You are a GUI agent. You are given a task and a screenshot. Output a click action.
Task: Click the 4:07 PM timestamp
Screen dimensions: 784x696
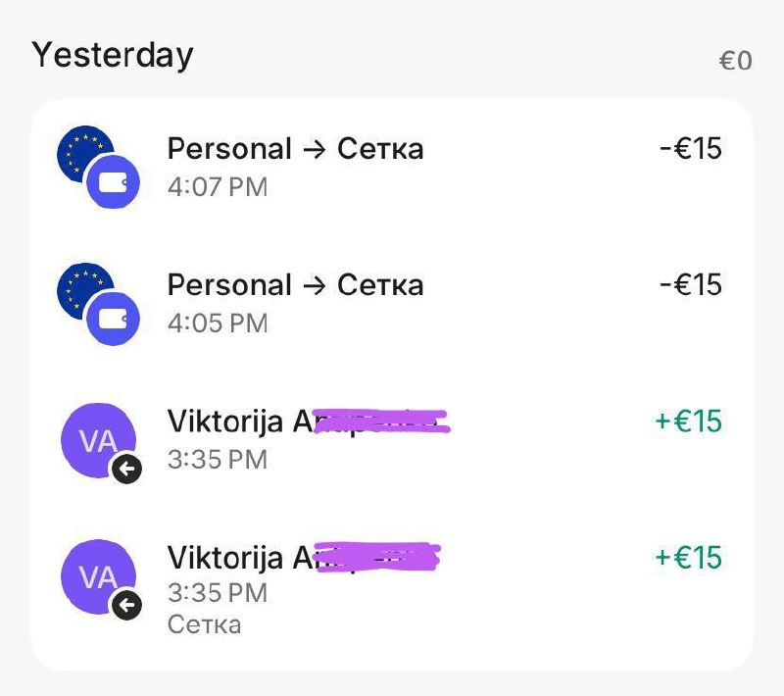coord(218,186)
